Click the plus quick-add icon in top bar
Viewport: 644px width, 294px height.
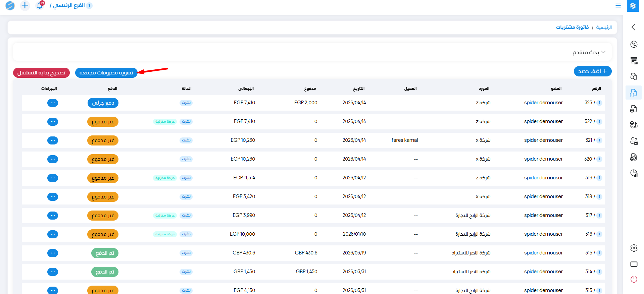(25, 5)
